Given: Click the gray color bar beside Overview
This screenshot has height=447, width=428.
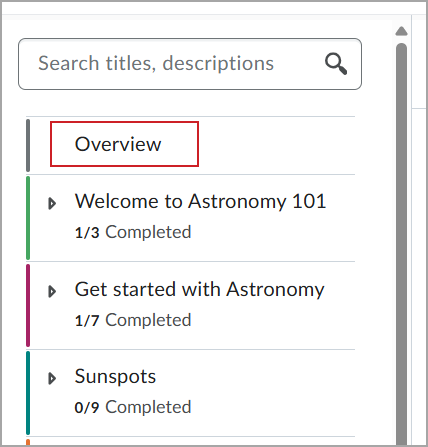Looking at the screenshot, I should click(x=28, y=145).
